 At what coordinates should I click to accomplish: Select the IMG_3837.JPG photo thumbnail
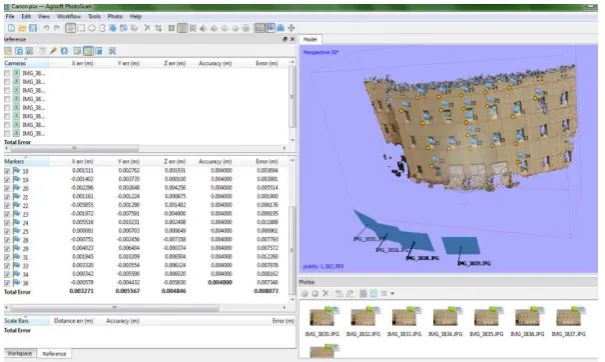tap(568, 321)
